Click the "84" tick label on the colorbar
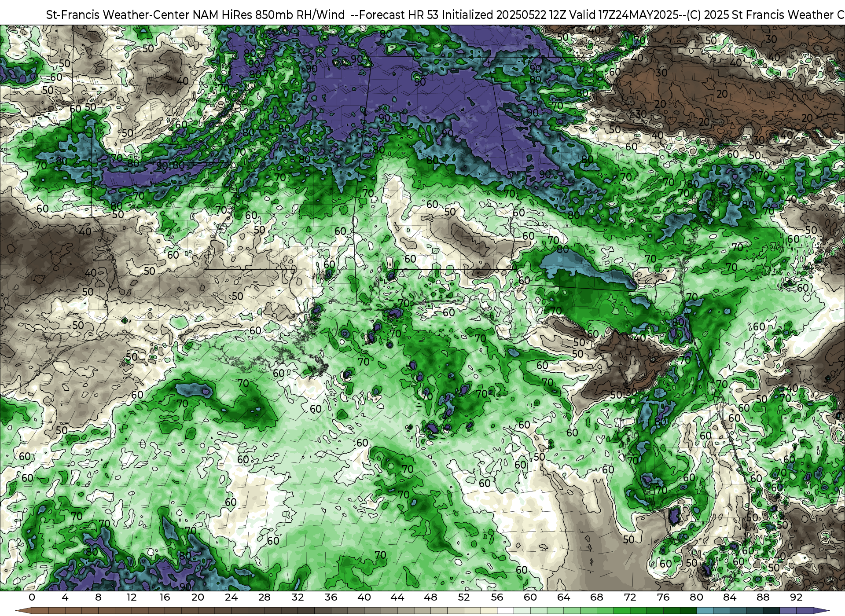The height and width of the screenshot is (616, 845). pyautogui.click(x=730, y=597)
